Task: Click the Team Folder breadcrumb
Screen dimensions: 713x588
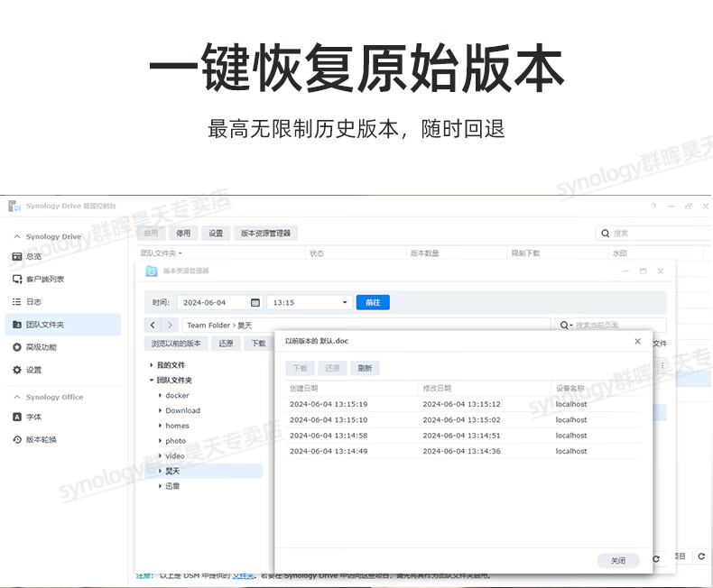Action: point(208,326)
